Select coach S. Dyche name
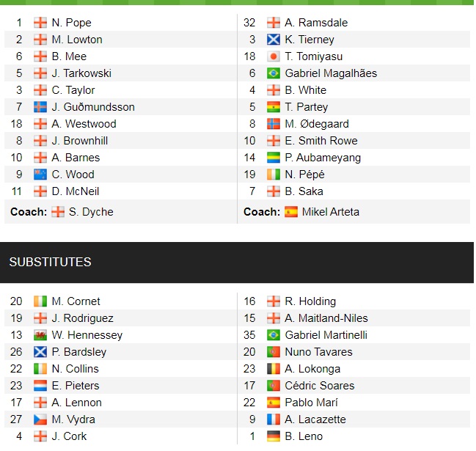Image resolution: width=476 pixels, height=451 pixels. [x=91, y=212]
